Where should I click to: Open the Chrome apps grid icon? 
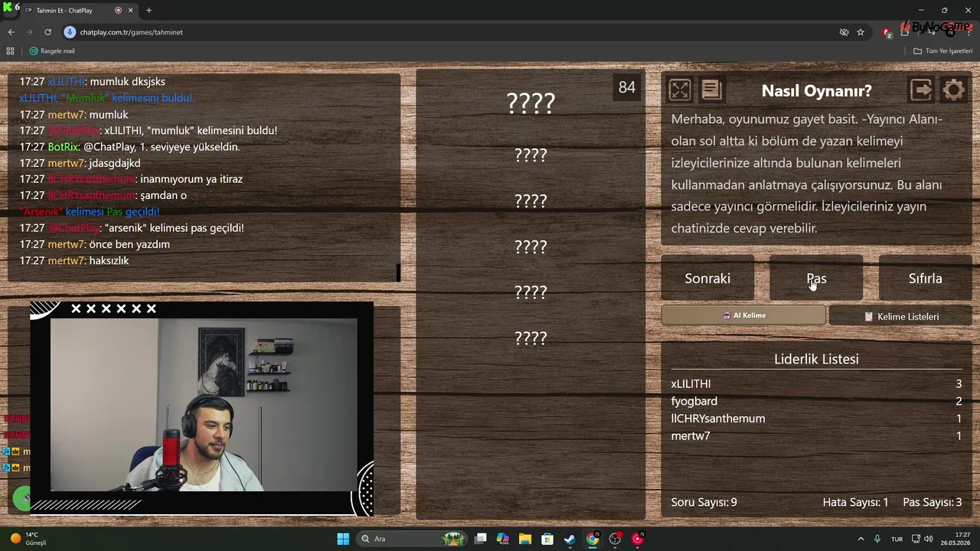[x=10, y=51]
